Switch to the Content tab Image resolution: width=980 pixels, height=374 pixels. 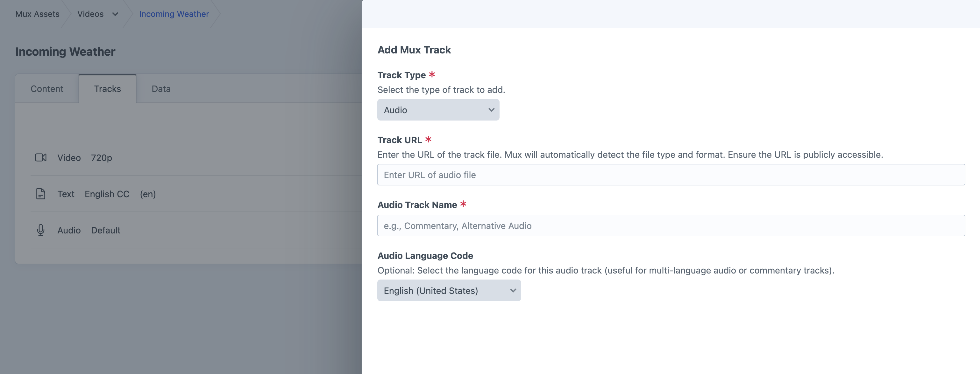click(47, 88)
